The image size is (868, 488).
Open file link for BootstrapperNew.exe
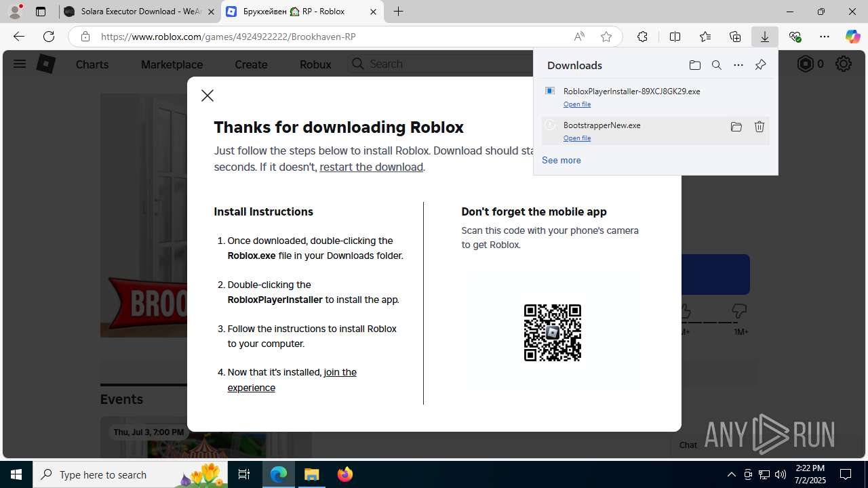click(577, 138)
